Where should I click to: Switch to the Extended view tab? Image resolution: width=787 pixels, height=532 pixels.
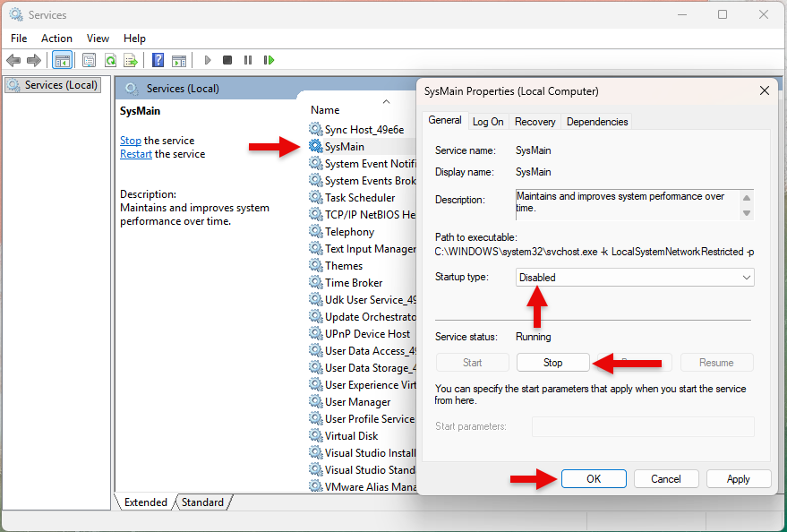pyautogui.click(x=146, y=502)
